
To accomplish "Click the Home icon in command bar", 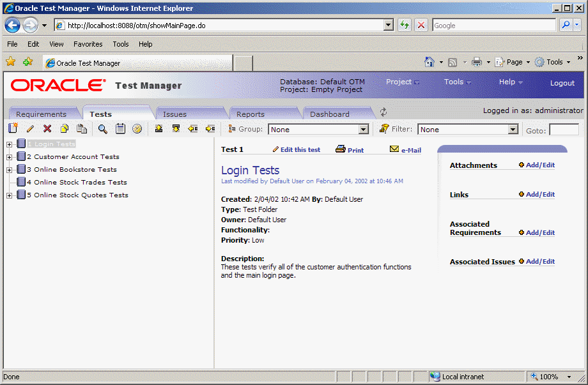I will coord(429,62).
